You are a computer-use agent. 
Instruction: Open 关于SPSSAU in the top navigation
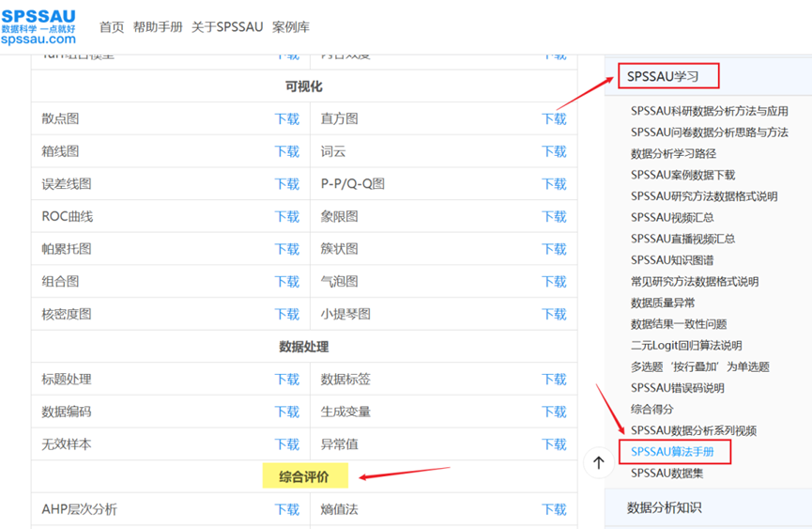coord(227,27)
